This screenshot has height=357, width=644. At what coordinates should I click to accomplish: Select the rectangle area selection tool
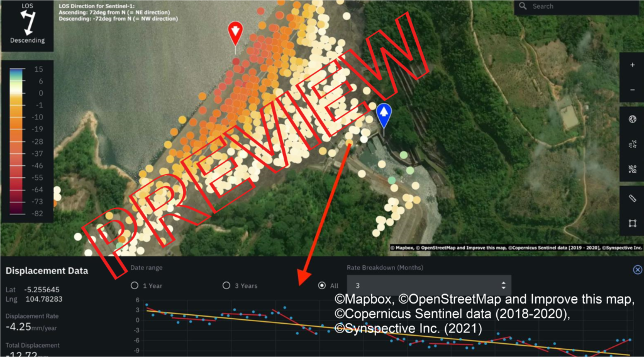632,223
